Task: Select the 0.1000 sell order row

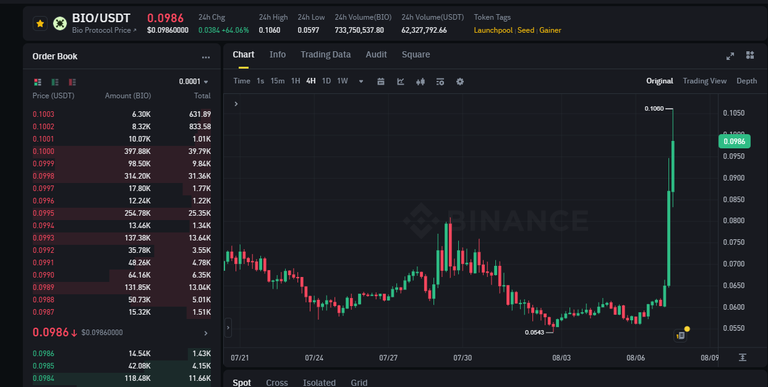Action: coord(121,152)
